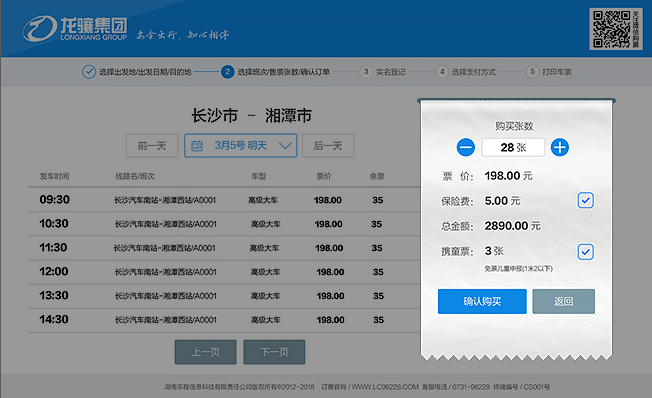Click the route name in the 11:30 row
Viewport: 652px width, 398px height.
coord(165,248)
